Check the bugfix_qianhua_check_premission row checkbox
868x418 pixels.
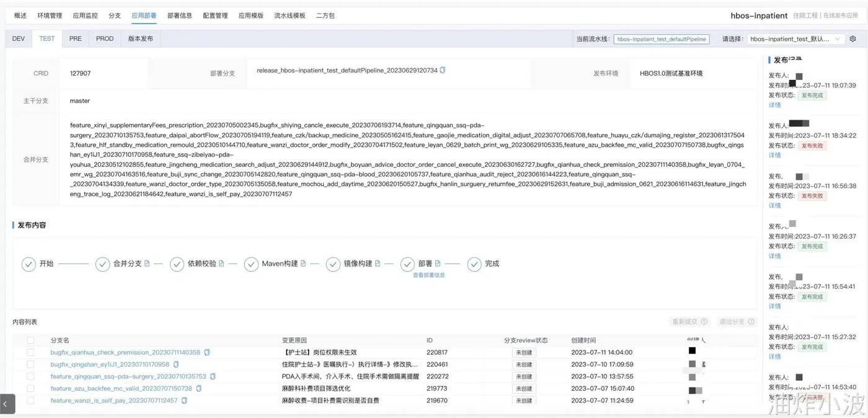click(30, 352)
